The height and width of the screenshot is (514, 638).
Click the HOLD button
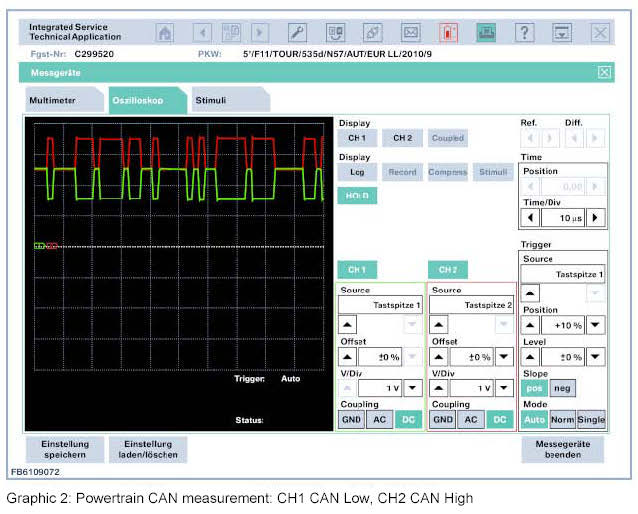[x=357, y=197]
